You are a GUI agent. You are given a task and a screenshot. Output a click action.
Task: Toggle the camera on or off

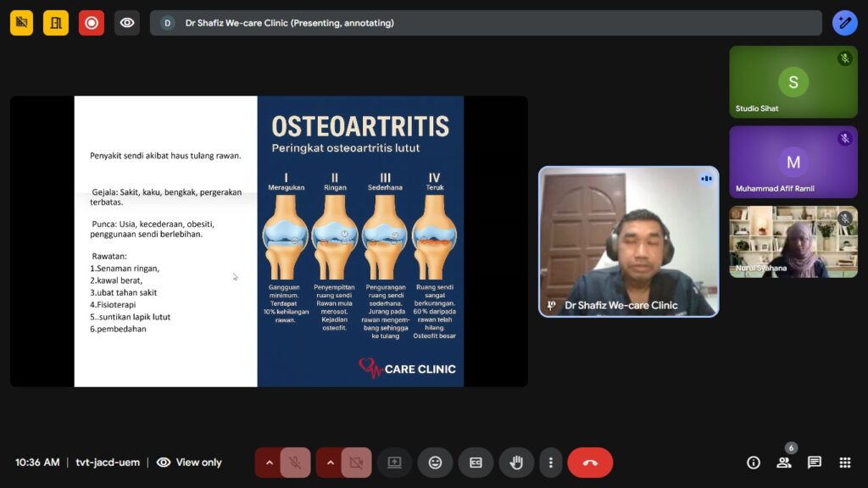click(356, 463)
